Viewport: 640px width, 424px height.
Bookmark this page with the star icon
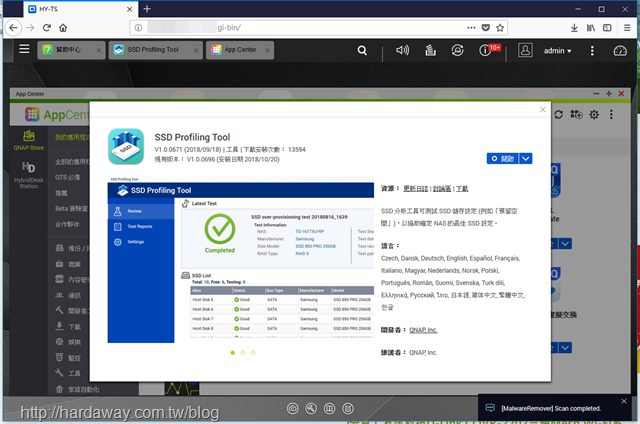(500, 28)
